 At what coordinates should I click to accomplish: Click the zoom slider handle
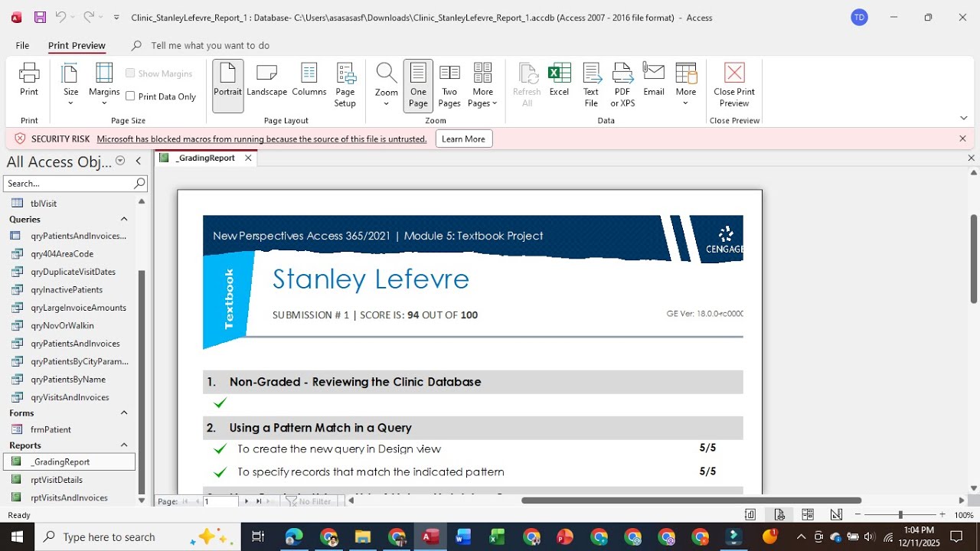point(900,515)
